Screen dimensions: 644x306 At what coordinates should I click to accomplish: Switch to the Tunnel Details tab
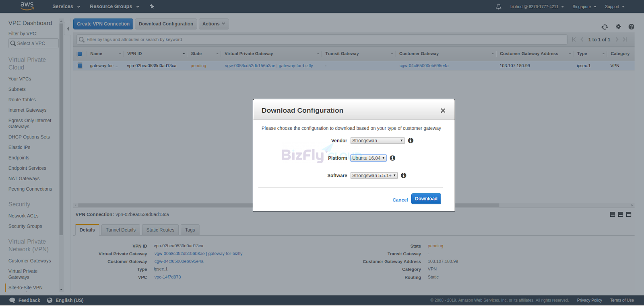[121, 230]
